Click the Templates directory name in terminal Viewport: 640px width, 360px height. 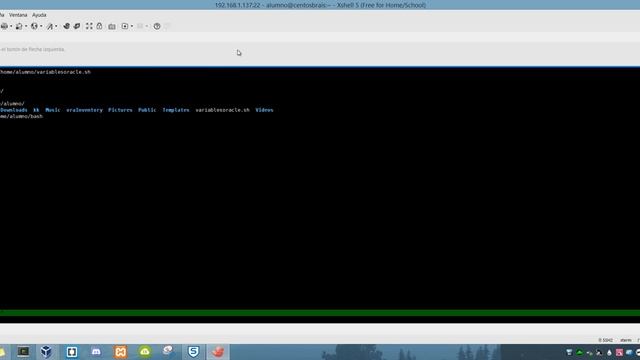[x=176, y=110]
